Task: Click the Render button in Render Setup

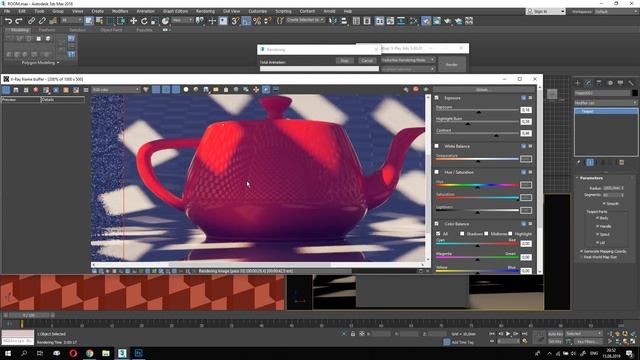Action: point(451,64)
